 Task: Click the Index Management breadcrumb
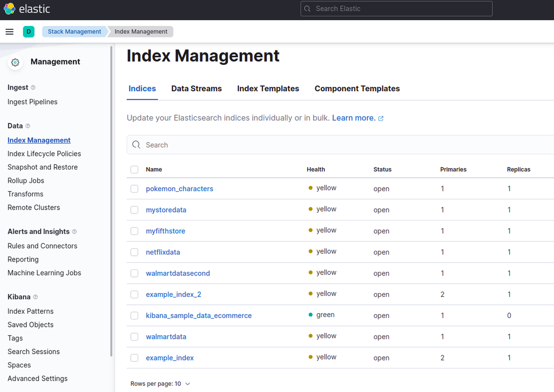(141, 31)
